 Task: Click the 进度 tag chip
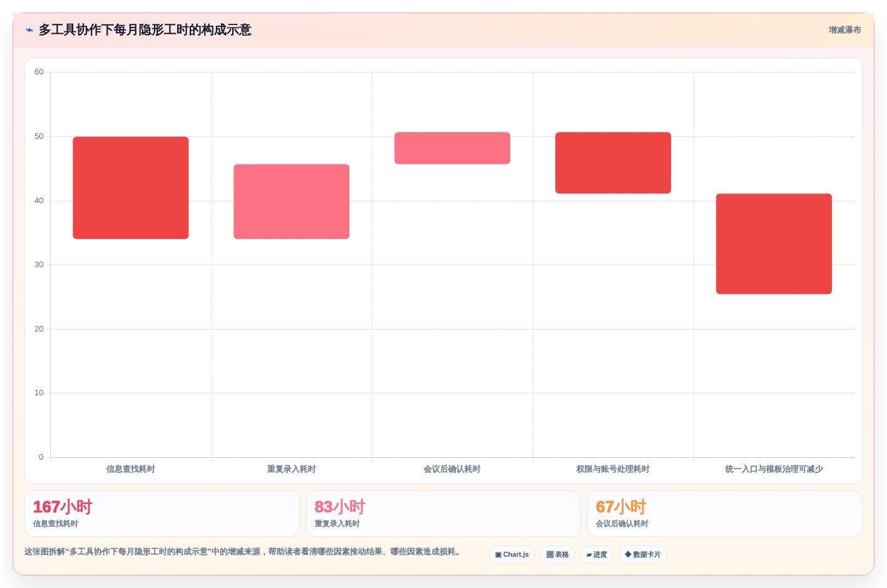click(x=597, y=555)
